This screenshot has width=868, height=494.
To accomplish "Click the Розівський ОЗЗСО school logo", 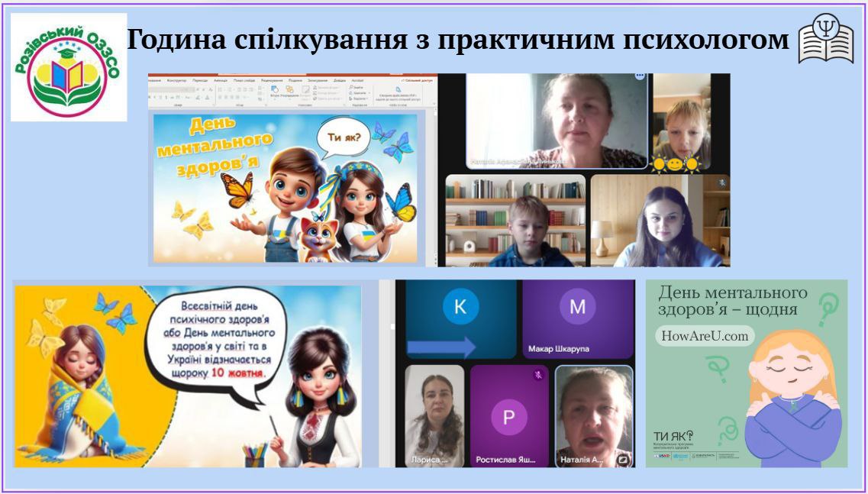I will tap(68, 67).
